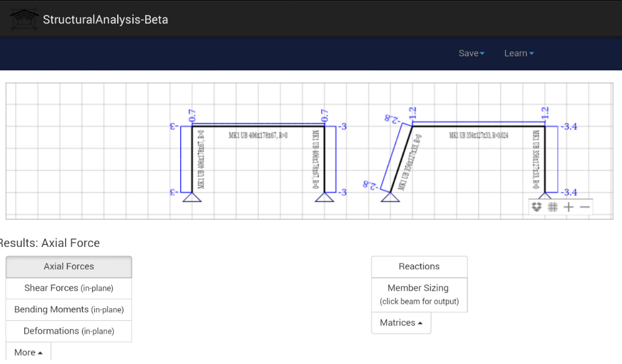Screen dimensions: 622x364
Task: Click the left frame's left column member
Action: point(192,159)
